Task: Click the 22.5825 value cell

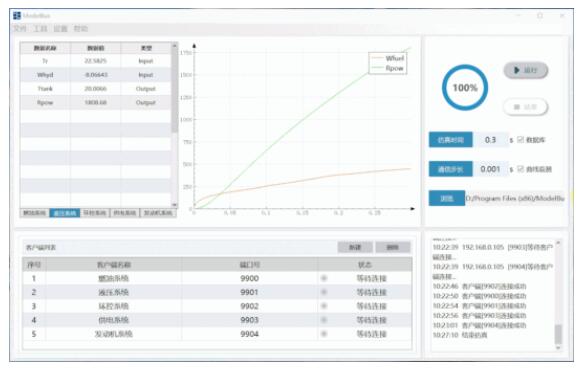Action: point(95,61)
